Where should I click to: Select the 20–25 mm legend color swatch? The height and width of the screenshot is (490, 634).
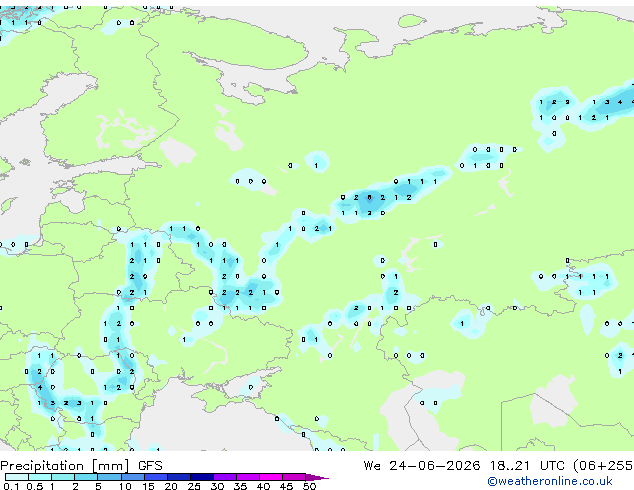[x=179, y=477]
